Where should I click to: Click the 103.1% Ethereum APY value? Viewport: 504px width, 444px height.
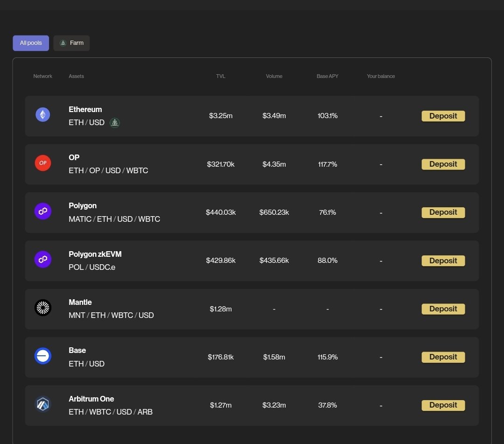click(x=328, y=116)
